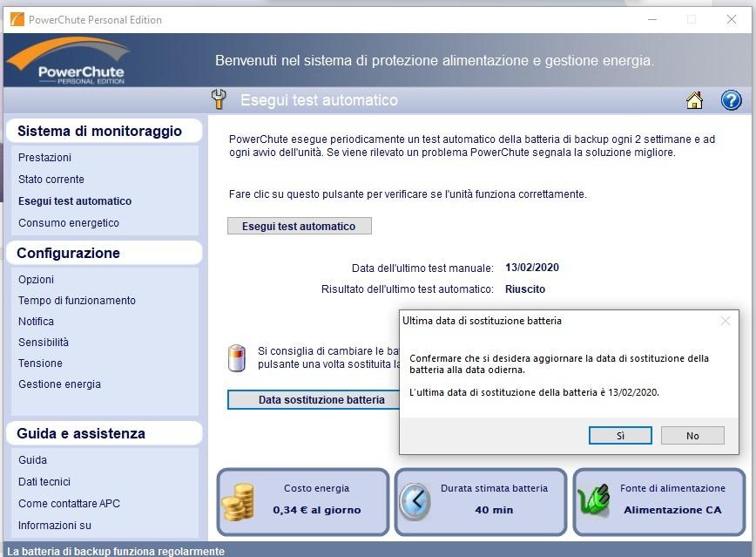Image resolution: width=756 pixels, height=557 pixels.
Task: Open the Notifica settings
Action: pyautogui.click(x=37, y=321)
